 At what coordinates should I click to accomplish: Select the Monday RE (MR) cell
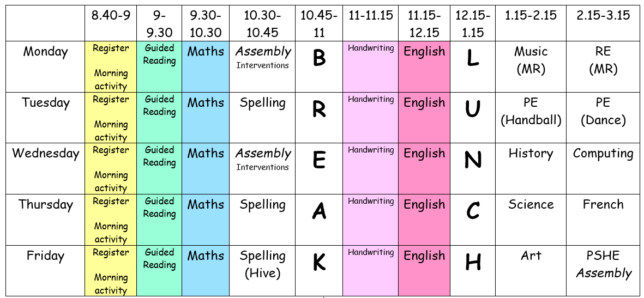(x=603, y=66)
